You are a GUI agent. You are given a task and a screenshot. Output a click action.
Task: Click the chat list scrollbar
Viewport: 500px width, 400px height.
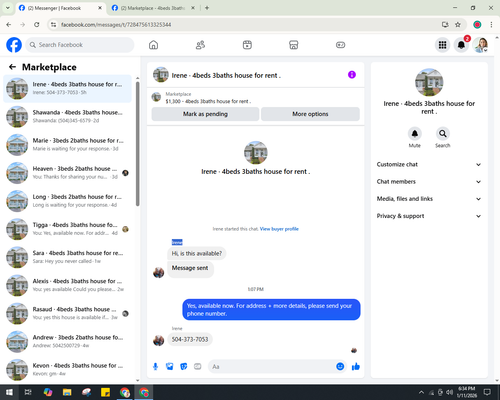(x=137, y=143)
